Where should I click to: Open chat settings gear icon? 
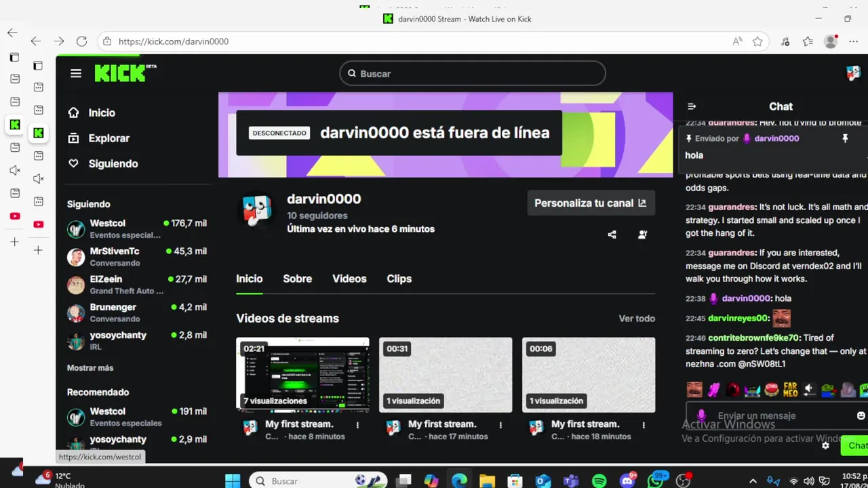click(x=825, y=445)
